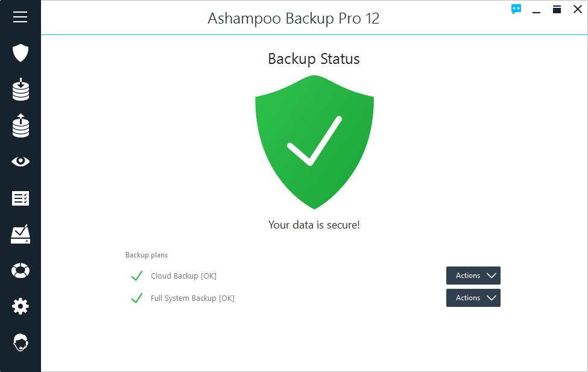Screen dimensions: 588x372
Task: Go to the shield Overview page in sidebar
Action: click(x=21, y=52)
